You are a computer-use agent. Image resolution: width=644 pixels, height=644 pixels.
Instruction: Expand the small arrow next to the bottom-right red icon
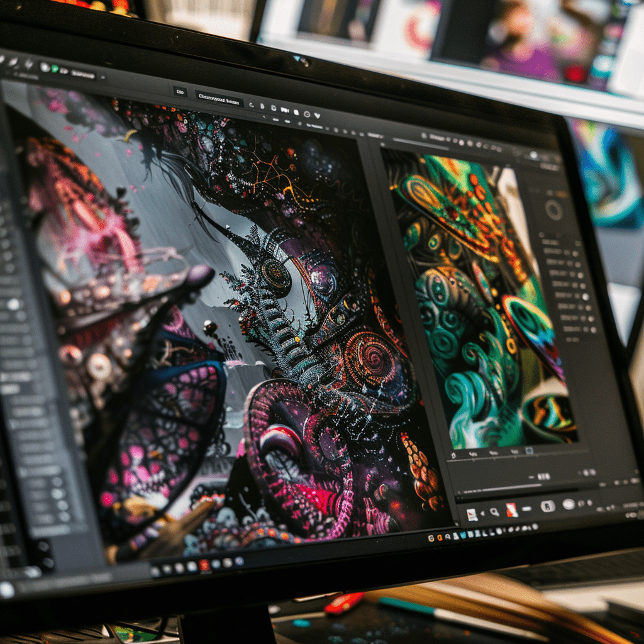click(x=482, y=514)
